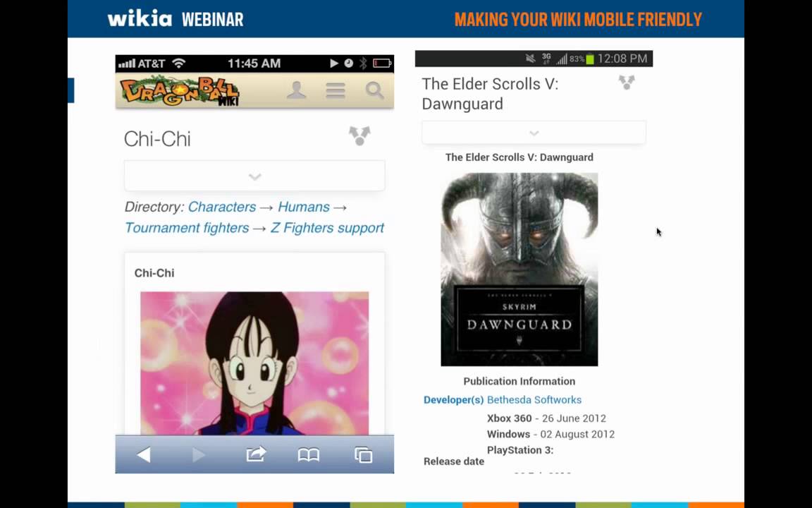
Task: Tap the browser forward arrow
Action: click(x=198, y=454)
